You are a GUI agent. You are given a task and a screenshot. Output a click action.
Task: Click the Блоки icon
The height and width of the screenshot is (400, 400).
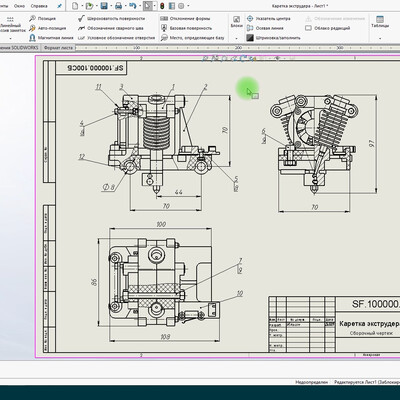(236, 19)
